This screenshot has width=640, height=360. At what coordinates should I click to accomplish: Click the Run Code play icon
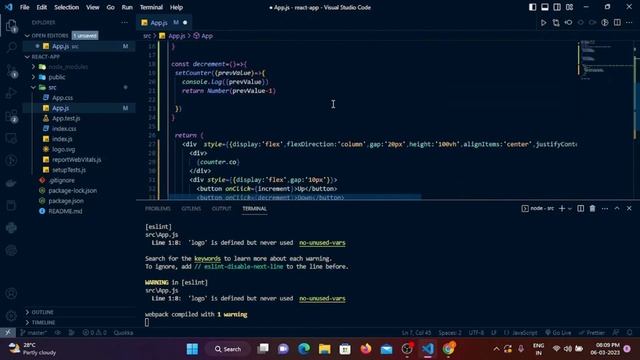pyautogui.click(x=543, y=23)
